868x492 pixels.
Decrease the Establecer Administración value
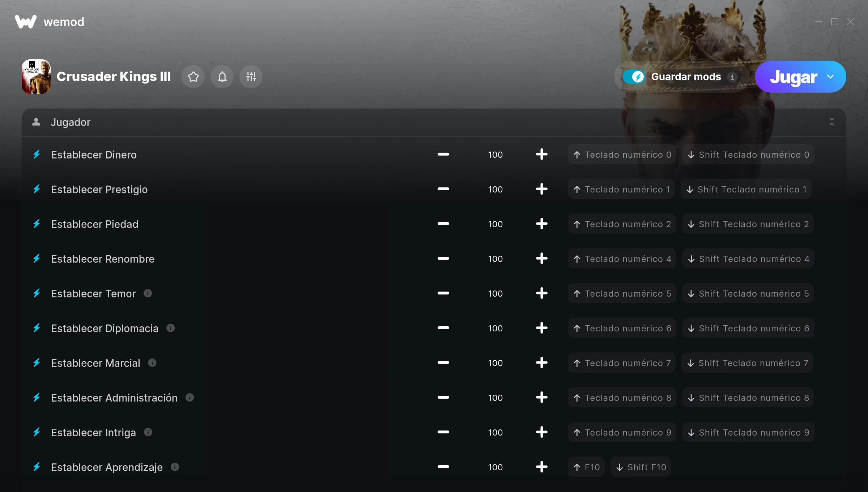tap(443, 398)
